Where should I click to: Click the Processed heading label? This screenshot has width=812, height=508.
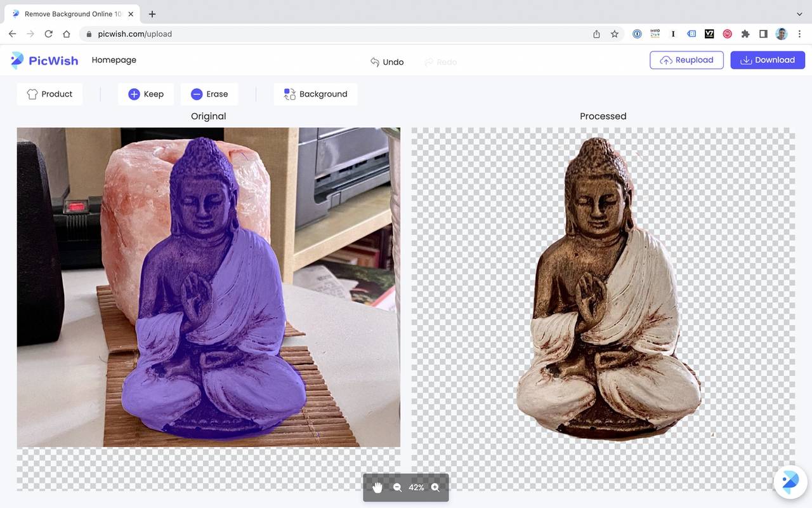click(x=603, y=116)
